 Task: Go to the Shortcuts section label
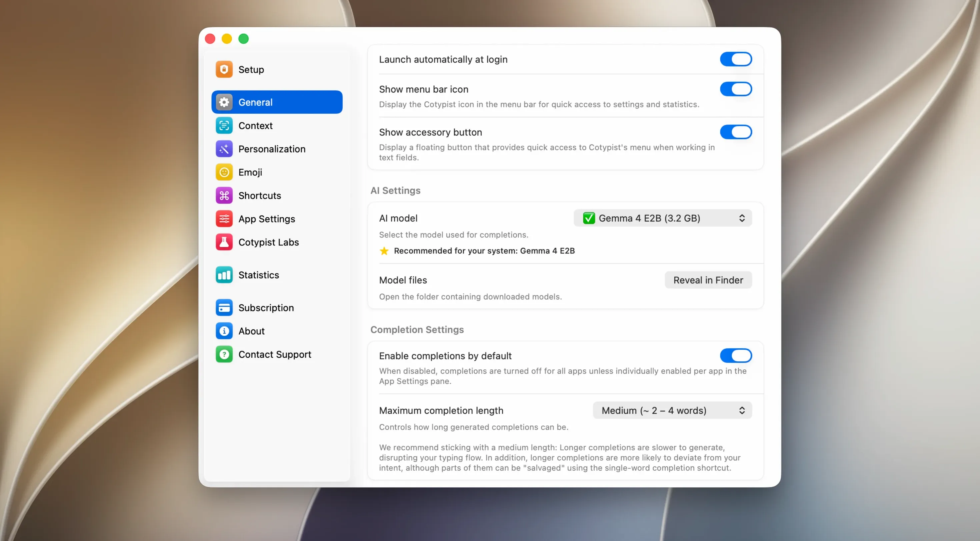tap(259, 196)
